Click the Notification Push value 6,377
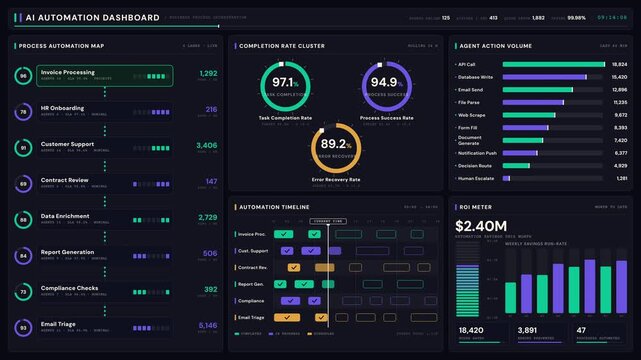 [x=621, y=153]
